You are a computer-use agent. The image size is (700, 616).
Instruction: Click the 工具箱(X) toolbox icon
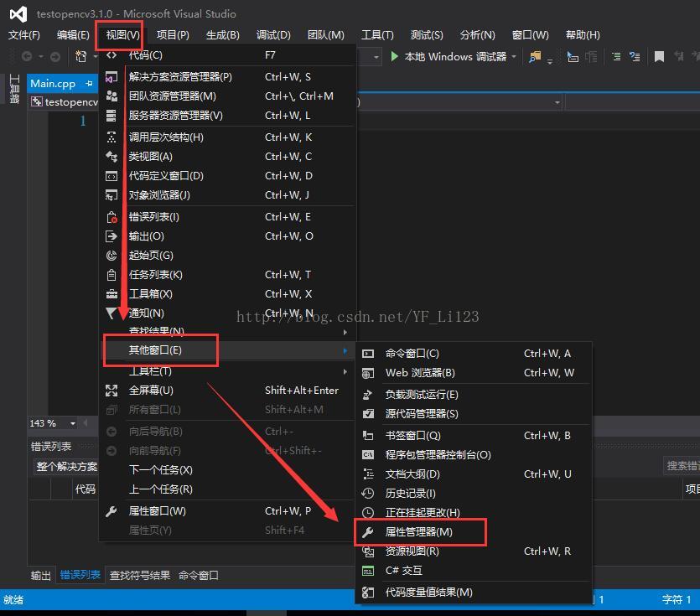(x=111, y=293)
